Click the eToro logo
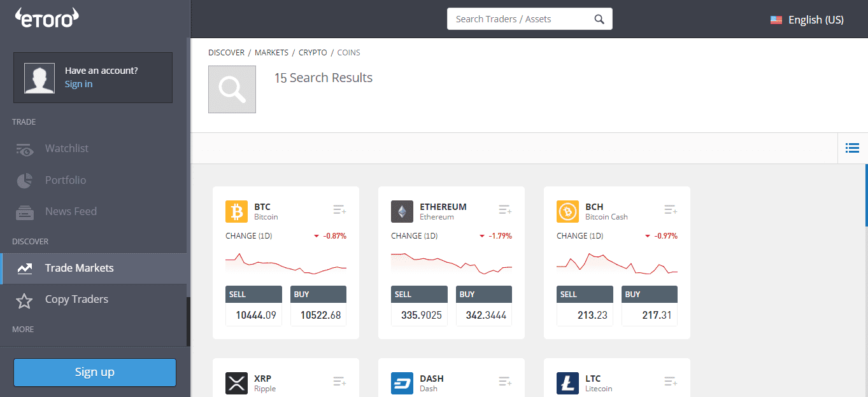Viewport: 868px width, 397px height. [45, 18]
